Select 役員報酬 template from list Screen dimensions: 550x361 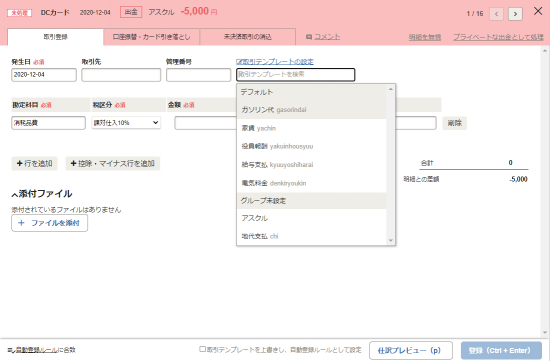pos(311,146)
